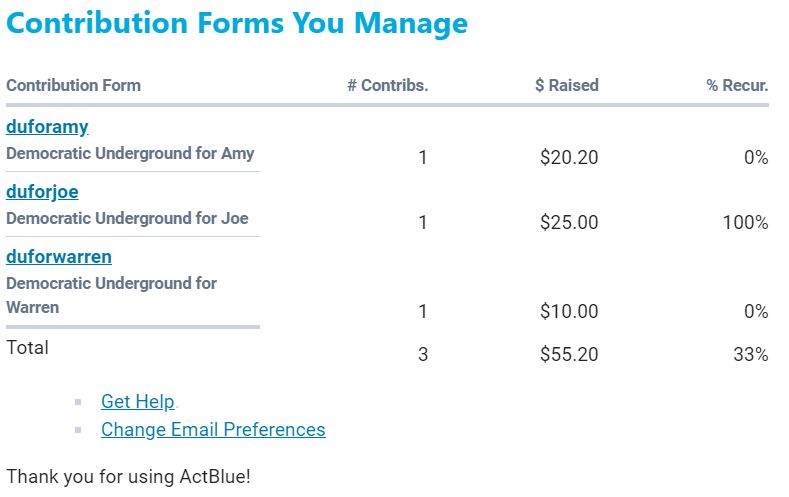Click the $55.20 total raised amount
789x497 pixels.
[569, 354]
